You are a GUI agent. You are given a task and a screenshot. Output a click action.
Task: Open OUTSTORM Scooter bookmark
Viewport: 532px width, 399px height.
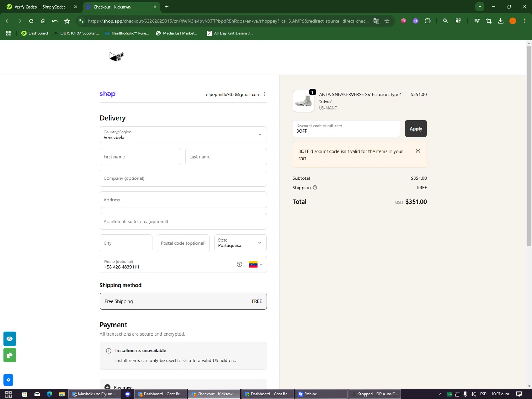pyautogui.click(x=76, y=33)
